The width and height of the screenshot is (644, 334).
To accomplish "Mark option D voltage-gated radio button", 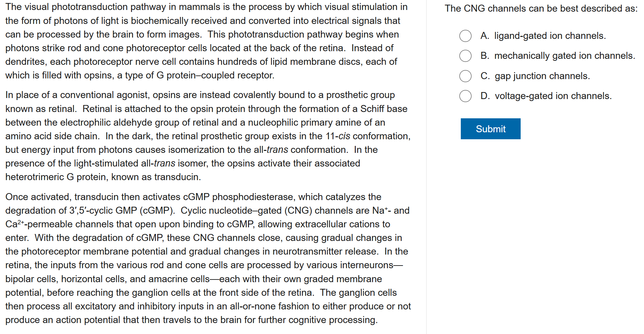I will (x=465, y=96).
